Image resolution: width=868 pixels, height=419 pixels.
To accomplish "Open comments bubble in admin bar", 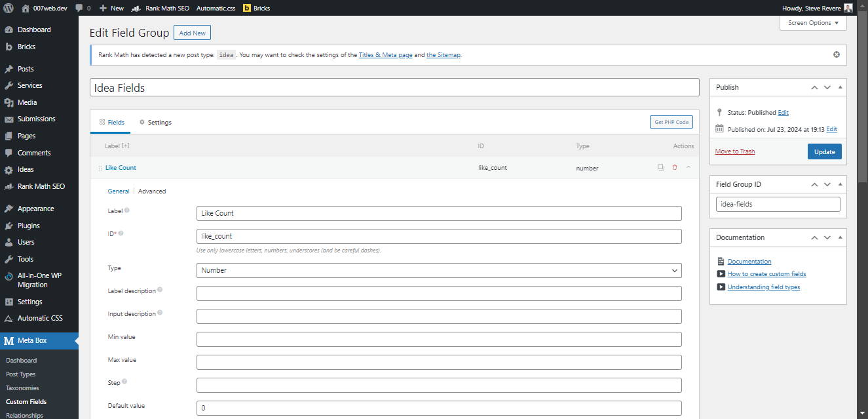I will click(83, 9).
